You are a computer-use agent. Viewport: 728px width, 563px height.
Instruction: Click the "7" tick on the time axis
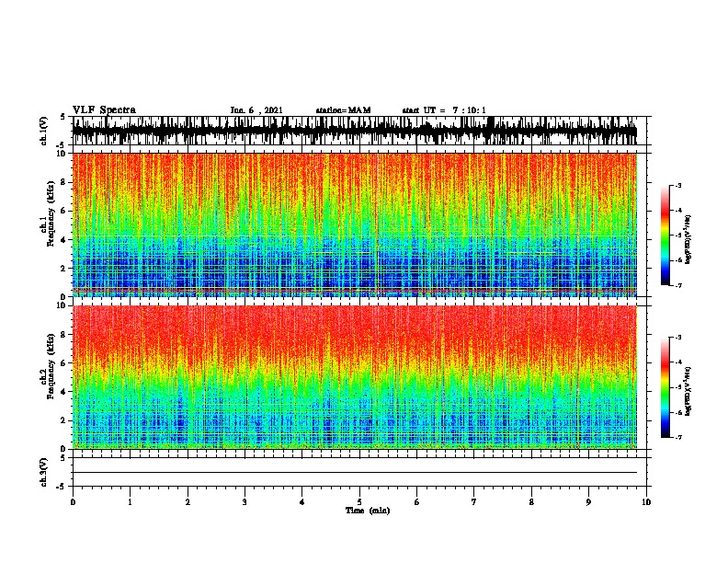(474, 501)
